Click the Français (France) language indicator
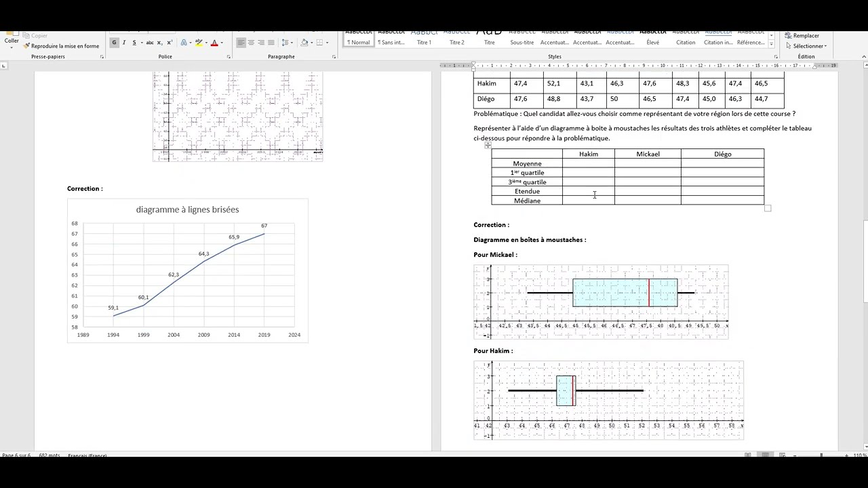This screenshot has height=488, width=868. (87, 455)
